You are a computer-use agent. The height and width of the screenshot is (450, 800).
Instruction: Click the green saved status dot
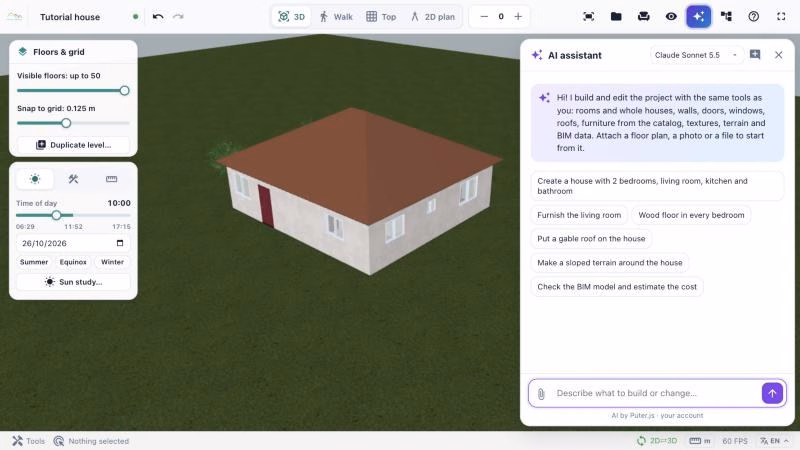(x=135, y=16)
